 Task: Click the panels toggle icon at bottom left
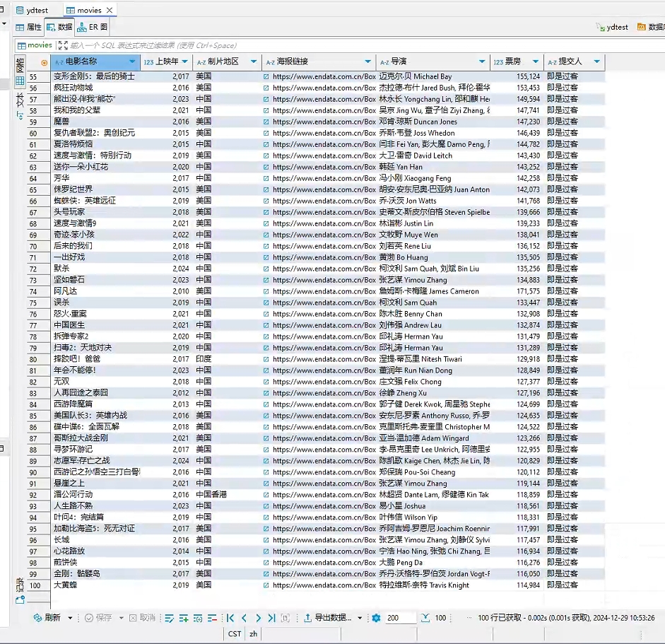[x=20, y=600]
